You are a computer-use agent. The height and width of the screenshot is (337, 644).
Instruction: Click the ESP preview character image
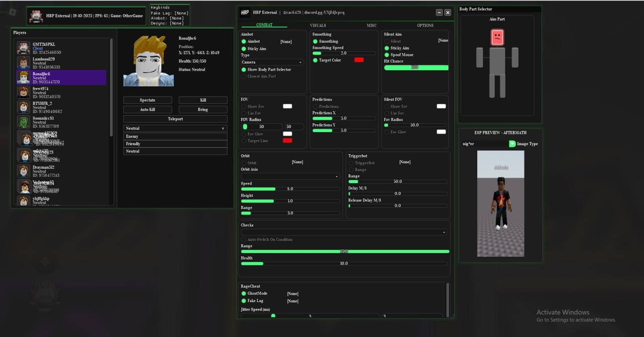pos(500,204)
